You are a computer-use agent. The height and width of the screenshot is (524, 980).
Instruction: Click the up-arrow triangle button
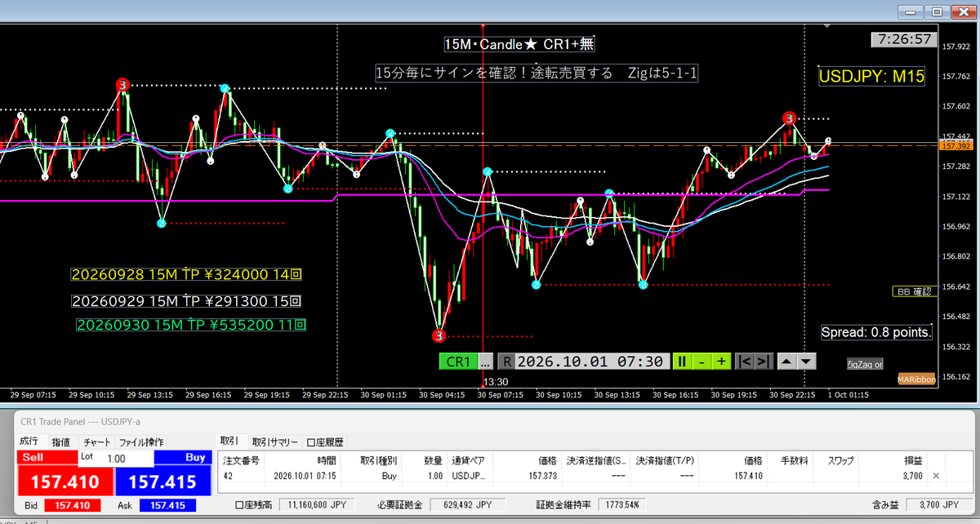coord(787,362)
